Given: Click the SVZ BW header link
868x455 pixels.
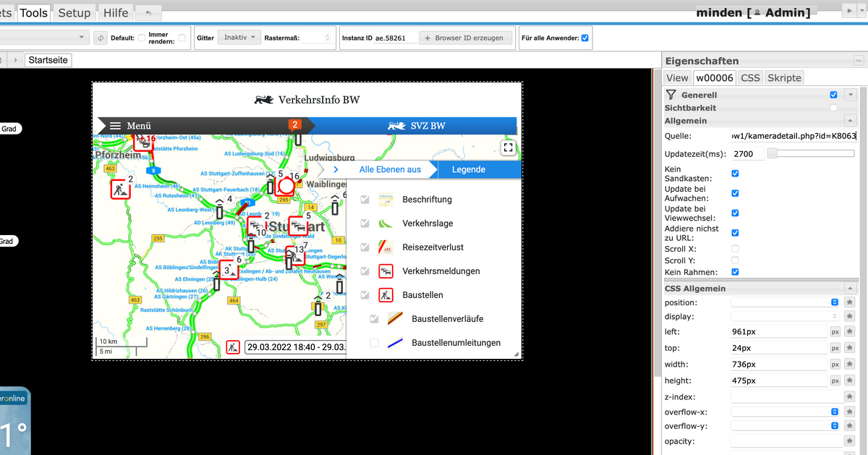Looking at the screenshot, I should click(x=417, y=126).
